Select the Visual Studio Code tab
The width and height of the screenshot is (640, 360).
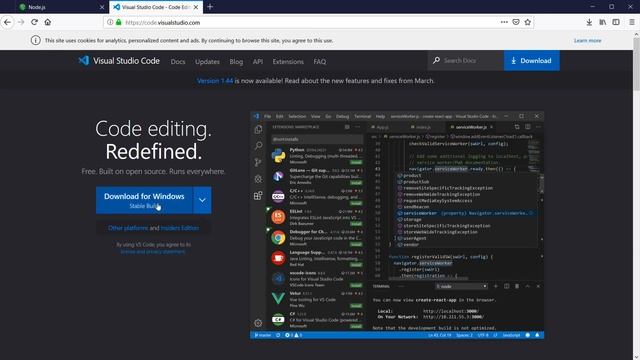[156, 7]
